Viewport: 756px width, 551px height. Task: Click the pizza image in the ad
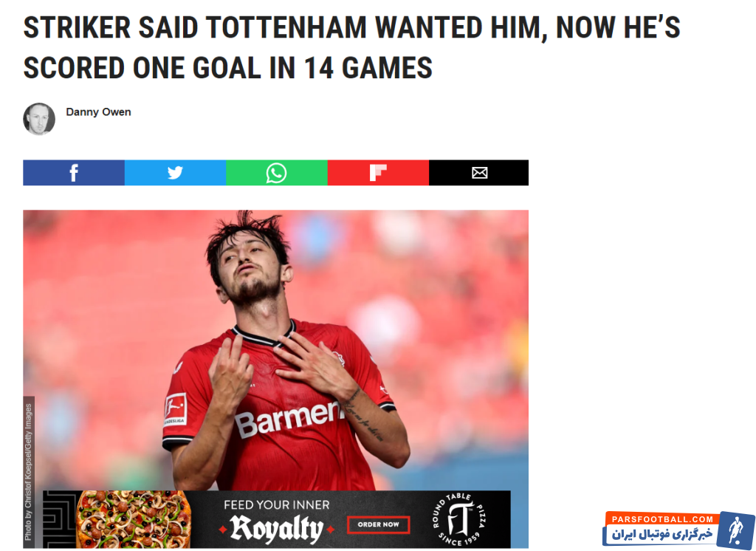point(133,519)
